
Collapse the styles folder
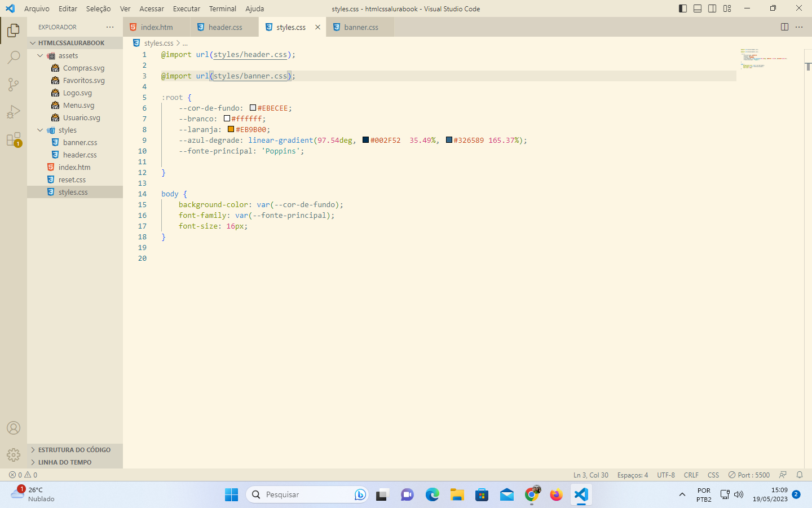click(40, 130)
